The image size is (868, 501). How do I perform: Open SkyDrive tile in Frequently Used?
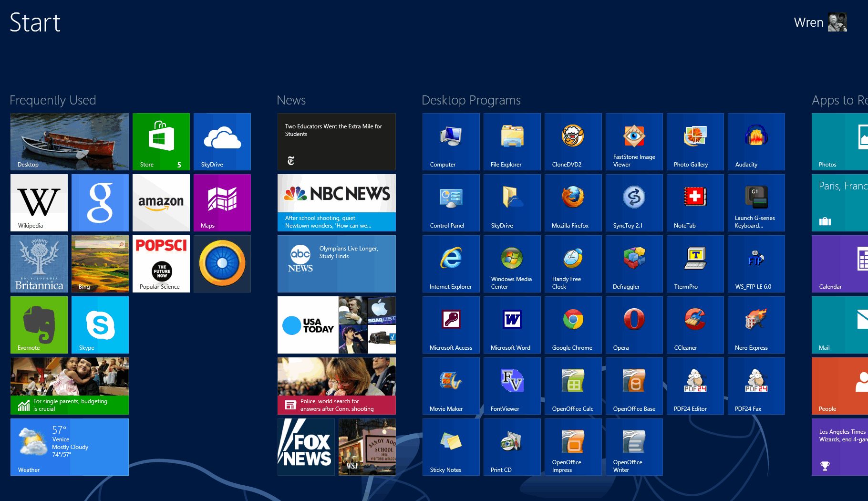pos(222,142)
